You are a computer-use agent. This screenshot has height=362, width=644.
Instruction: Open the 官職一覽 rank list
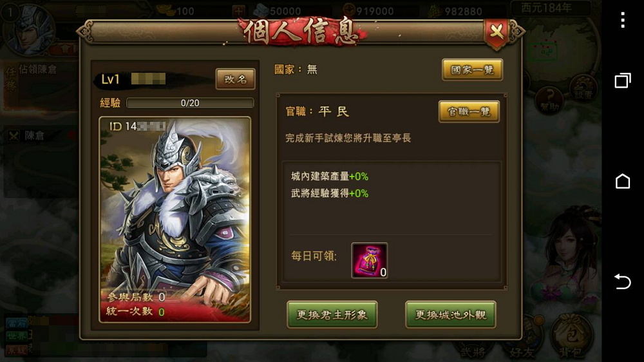(469, 112)
